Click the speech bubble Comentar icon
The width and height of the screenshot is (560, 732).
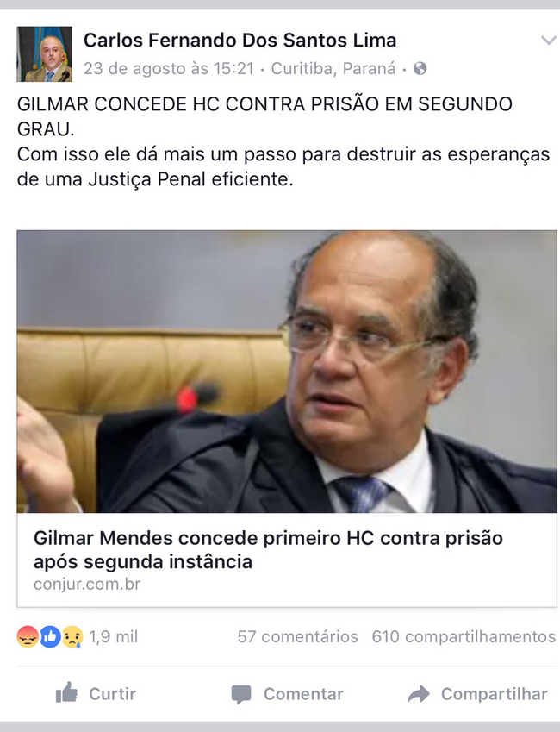pos(241,695)
